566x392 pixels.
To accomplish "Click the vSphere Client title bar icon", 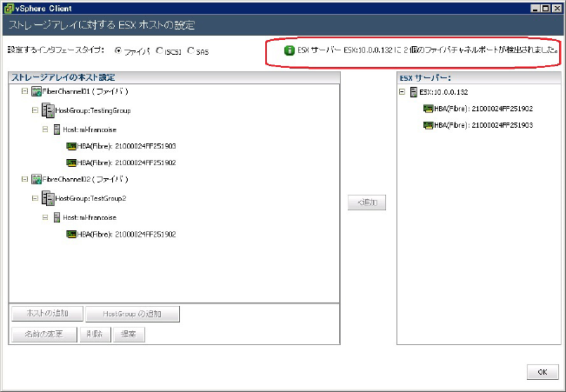I will click(9, 9).
